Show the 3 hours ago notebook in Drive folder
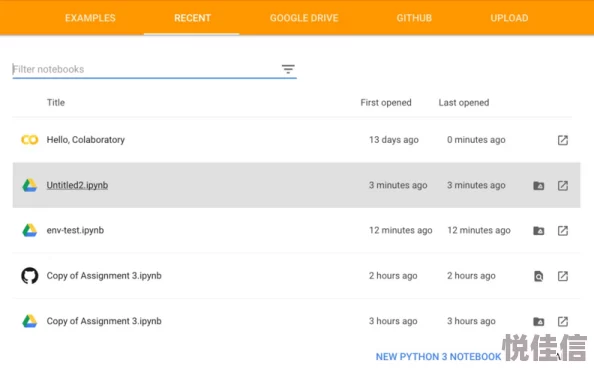594x372 pixels. point(539,322)
